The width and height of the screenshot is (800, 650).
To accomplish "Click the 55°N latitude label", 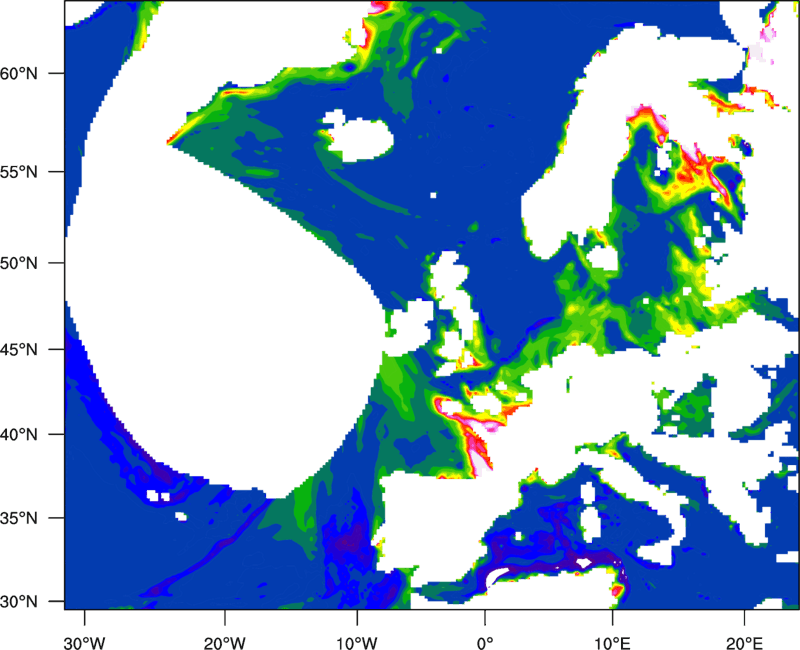I will [19, 172].
